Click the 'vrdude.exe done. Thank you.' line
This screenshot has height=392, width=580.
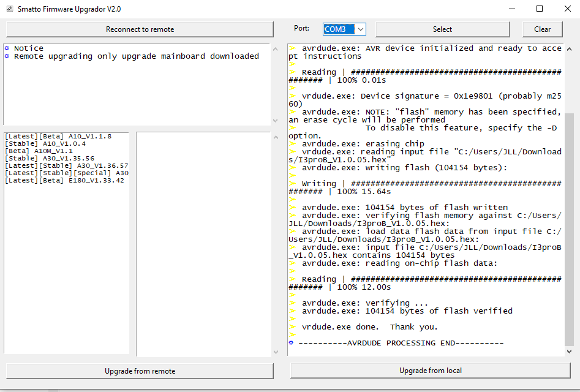click(x=370, y=327)
